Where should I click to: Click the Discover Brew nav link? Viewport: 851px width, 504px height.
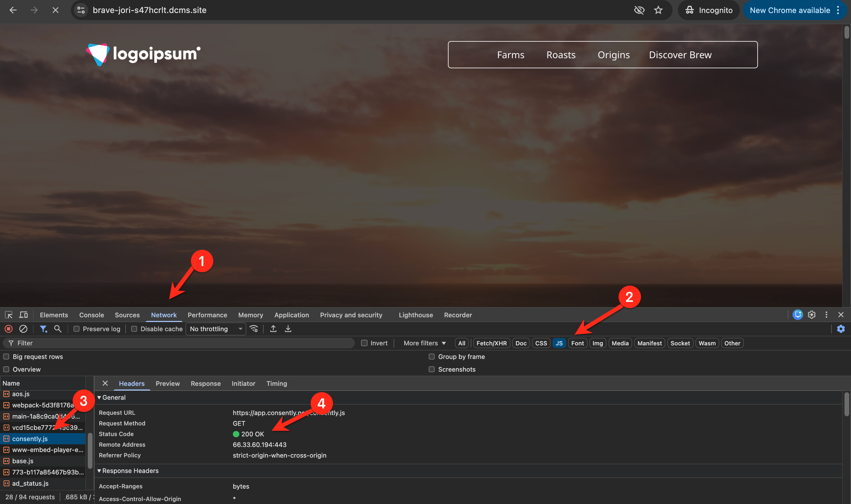pyautogui.click(x=680, y=55)
